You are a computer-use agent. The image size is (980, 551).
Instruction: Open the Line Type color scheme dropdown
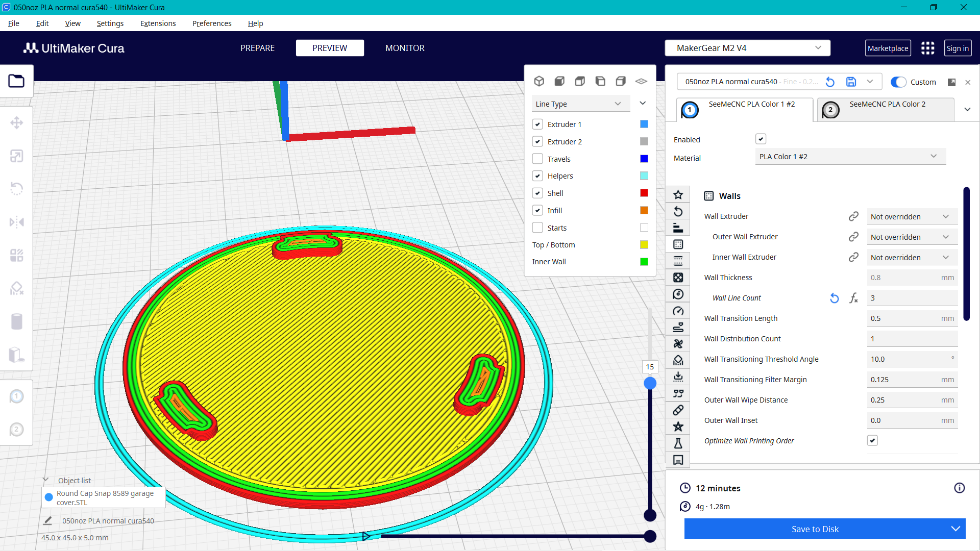tap(580, 104)
